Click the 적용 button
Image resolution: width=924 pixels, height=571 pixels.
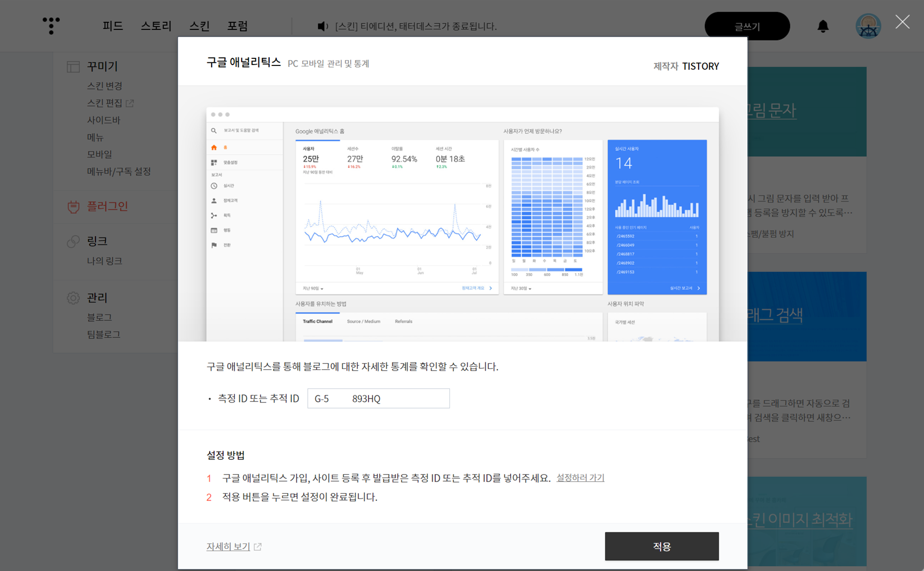(662, 546)
